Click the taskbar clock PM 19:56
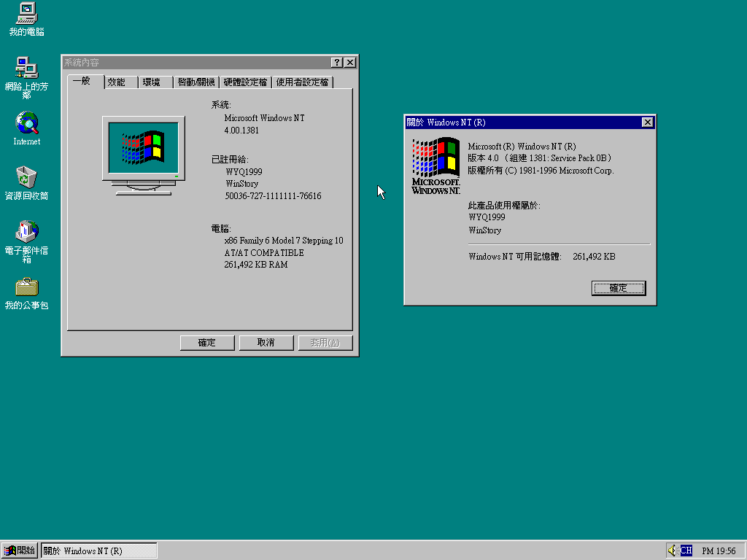The image size is (747, 560). 719,551
